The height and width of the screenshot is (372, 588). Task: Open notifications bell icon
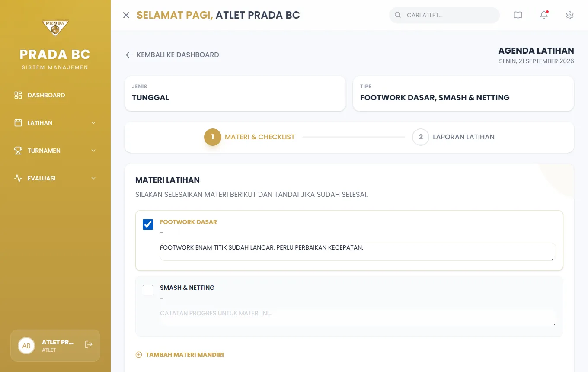point(544,15)
